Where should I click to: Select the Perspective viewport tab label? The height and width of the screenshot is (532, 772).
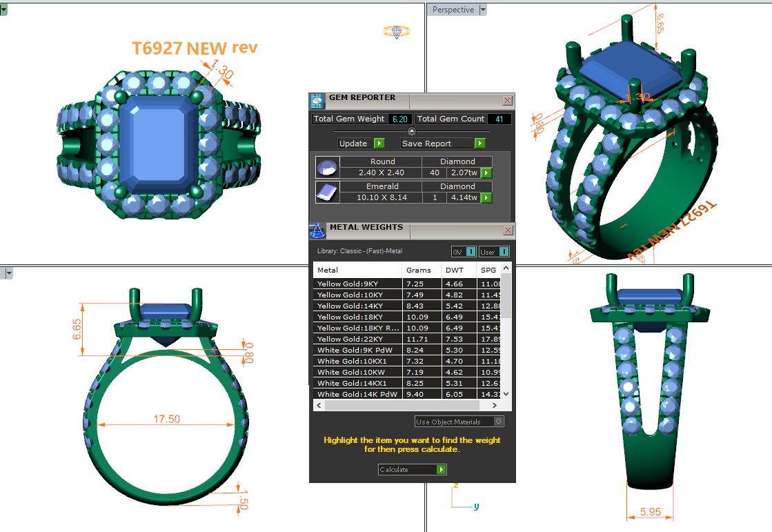coord(453,10)
